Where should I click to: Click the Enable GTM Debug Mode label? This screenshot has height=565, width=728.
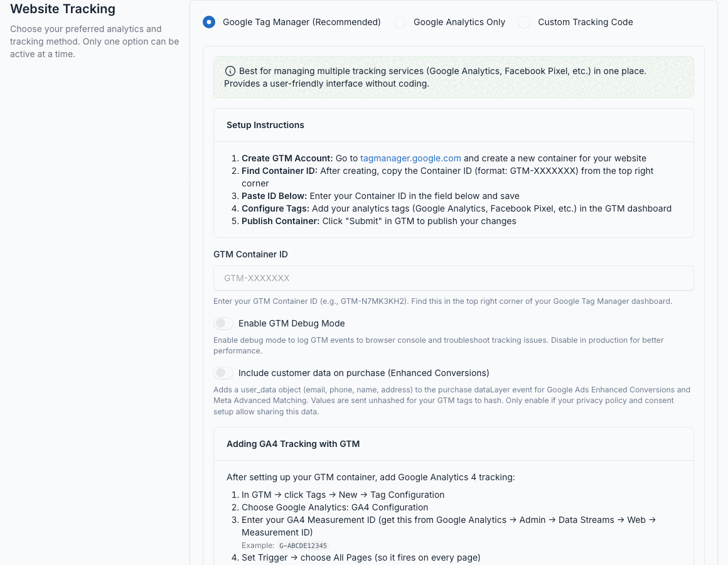(x=292, y=323)
